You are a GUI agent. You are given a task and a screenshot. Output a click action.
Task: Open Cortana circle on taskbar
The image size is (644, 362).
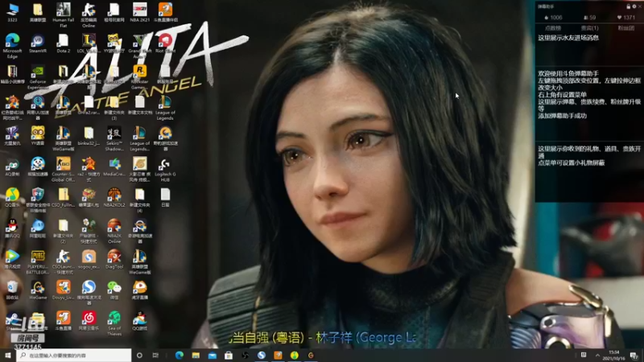click(x=139, y=355)
